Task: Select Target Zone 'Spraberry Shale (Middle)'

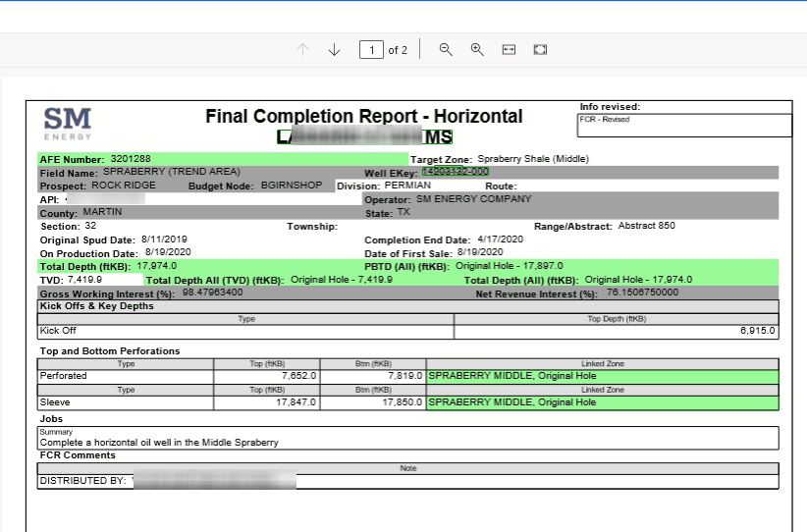Action: 533,159
